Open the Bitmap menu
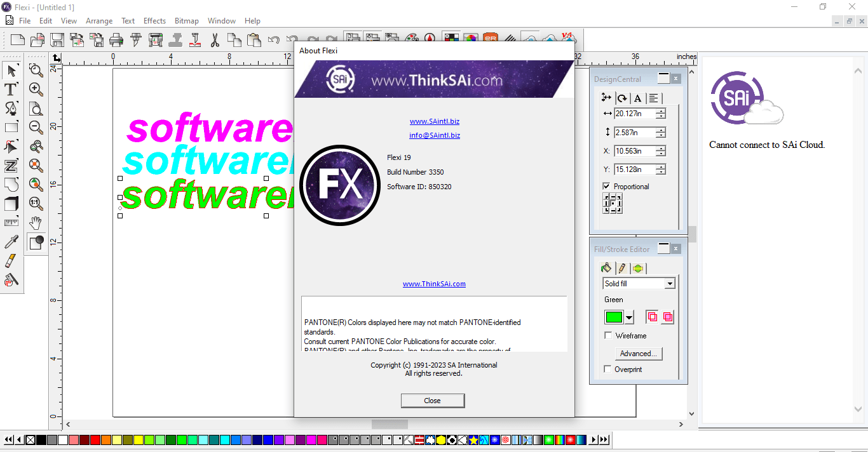Image resolution: width=868 pixels, height=452 pixels. 187,21
